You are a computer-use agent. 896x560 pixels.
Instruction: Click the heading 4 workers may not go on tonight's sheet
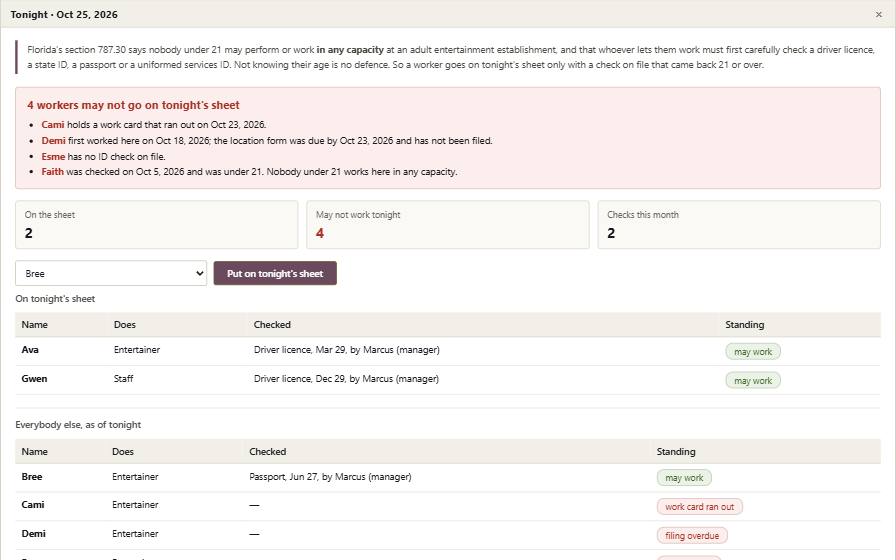click(x=133, y=105)
